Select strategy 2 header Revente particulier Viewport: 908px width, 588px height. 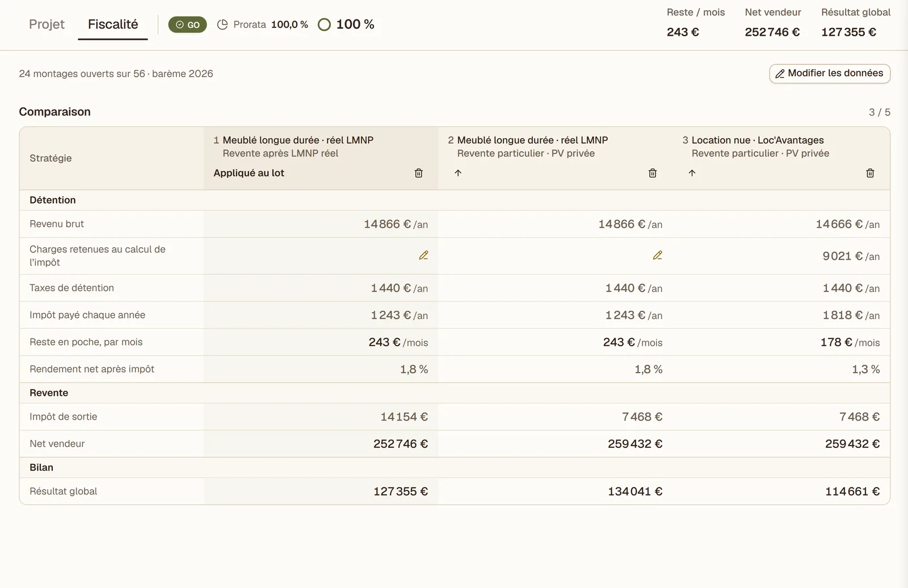coord(526,153)
